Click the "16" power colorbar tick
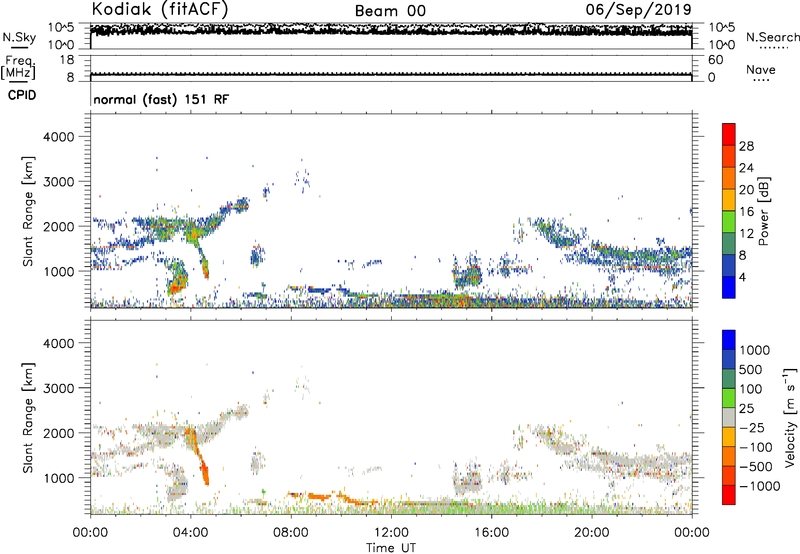The height and width of the screenshot is (554, 800). (x=746, y=212)
